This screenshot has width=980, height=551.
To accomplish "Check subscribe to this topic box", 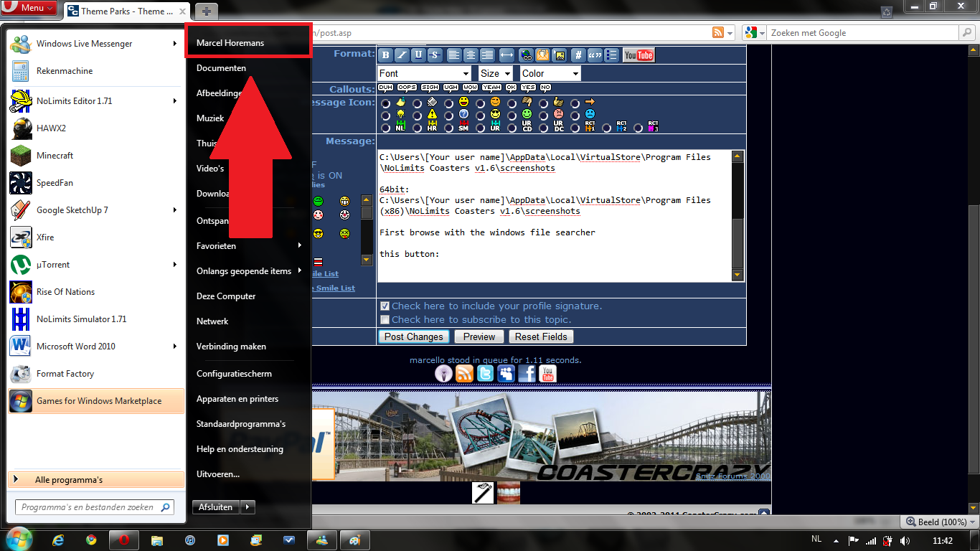I will [x=385, y=319].
